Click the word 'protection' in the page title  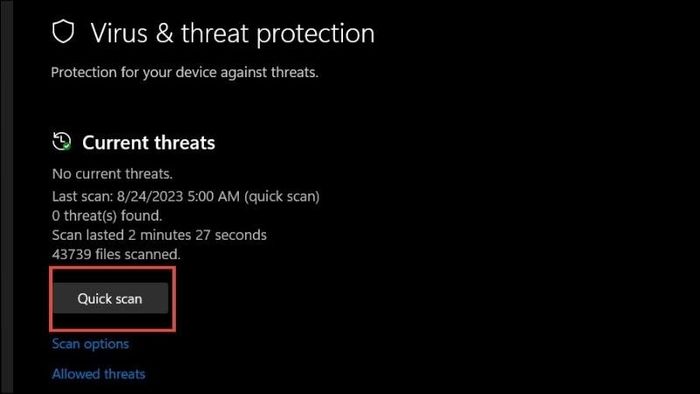[x=316, y=34]
